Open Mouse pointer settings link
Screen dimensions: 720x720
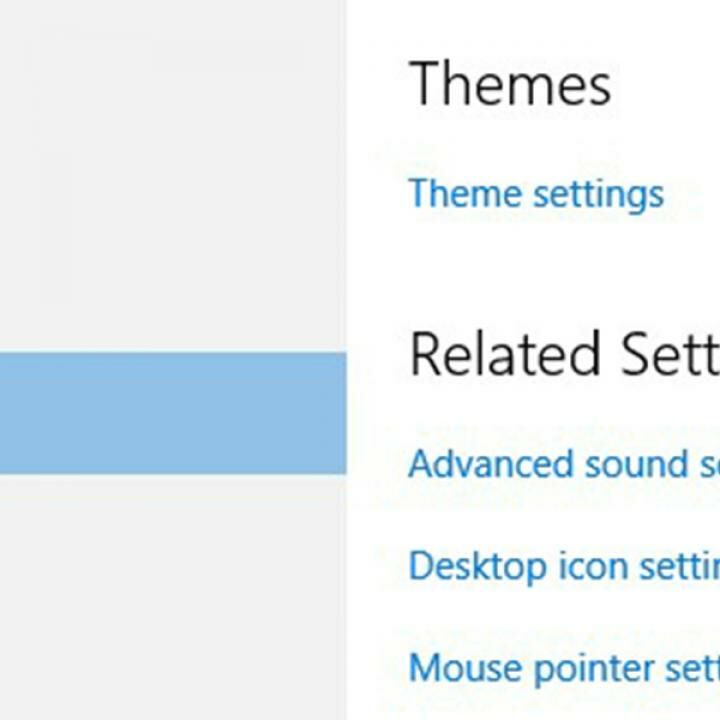562,667
